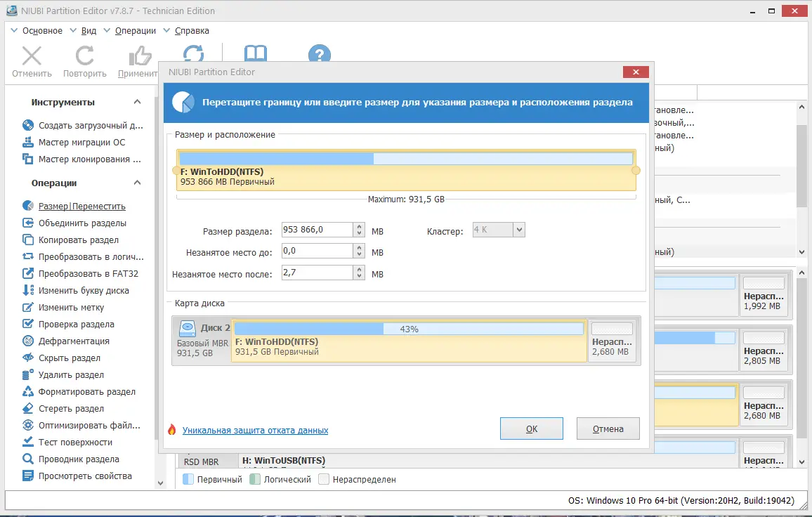
Task: Click the Удалить раздел icon
Action: (x=28, y=374)
